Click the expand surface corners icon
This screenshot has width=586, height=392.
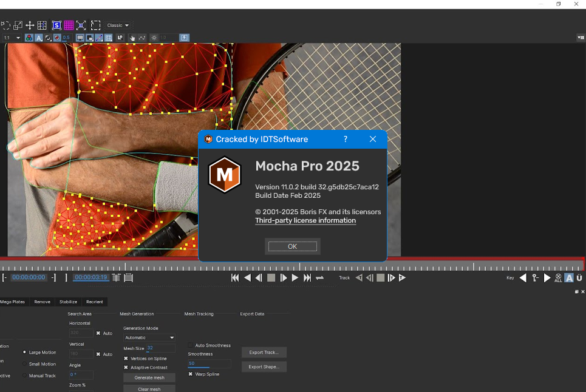81,25
